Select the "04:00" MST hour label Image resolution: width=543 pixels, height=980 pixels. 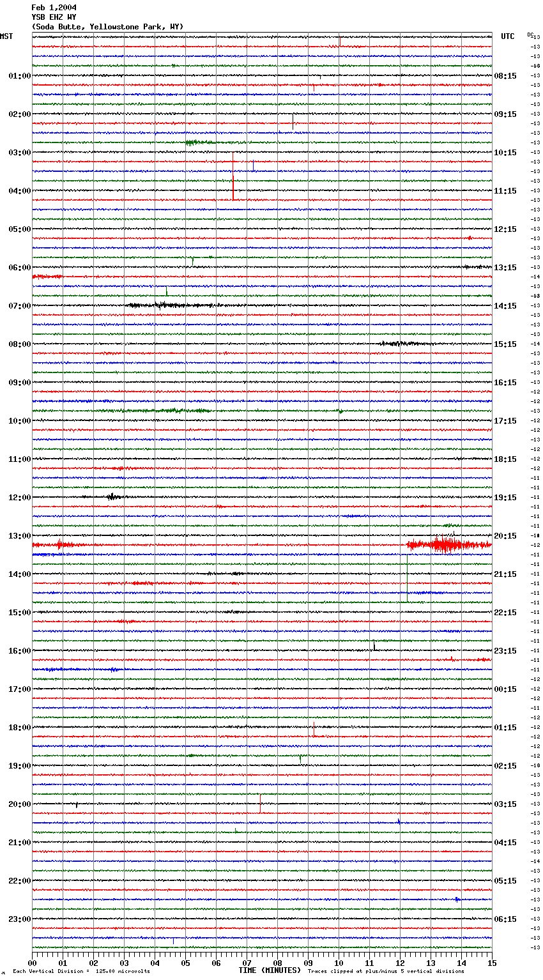coord(20,191)
